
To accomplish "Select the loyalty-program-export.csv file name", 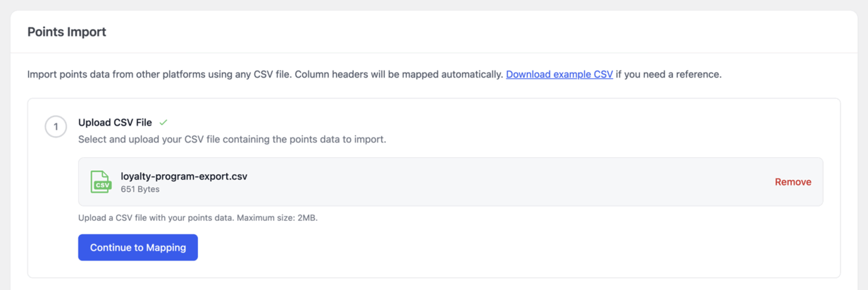I will (184, 176).
